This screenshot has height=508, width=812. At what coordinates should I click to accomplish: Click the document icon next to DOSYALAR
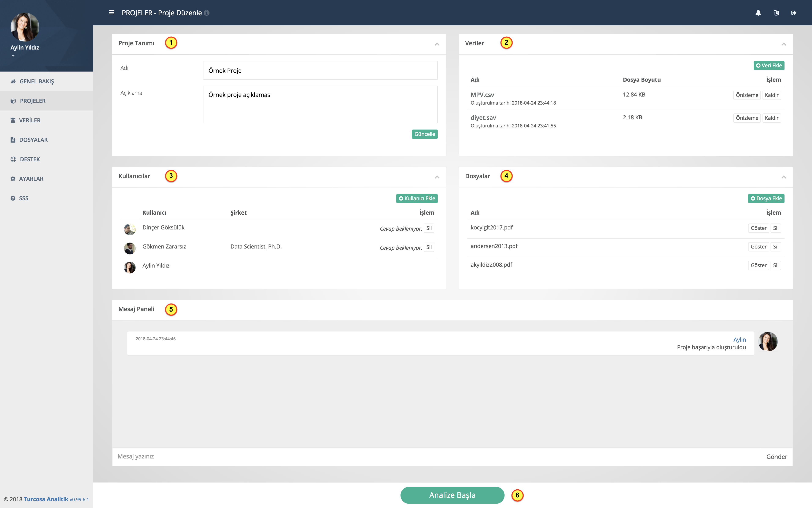click(x=13, y=140)
